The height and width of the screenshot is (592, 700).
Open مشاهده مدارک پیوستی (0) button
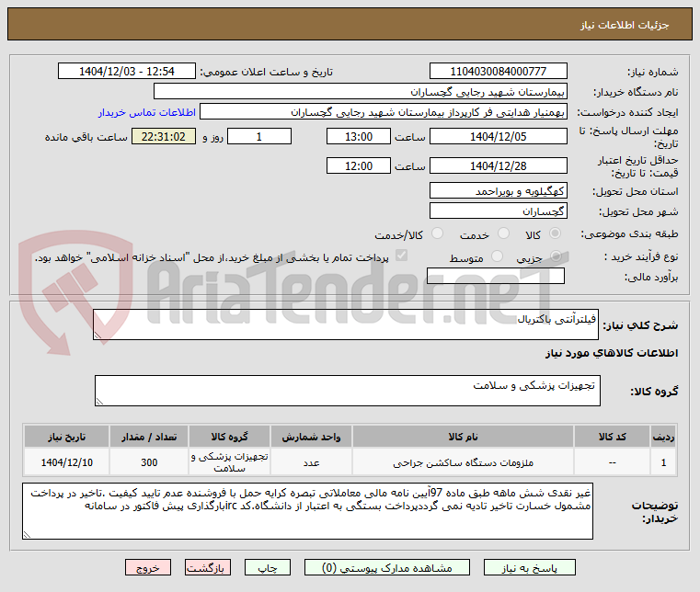click(x=386, y=567)
